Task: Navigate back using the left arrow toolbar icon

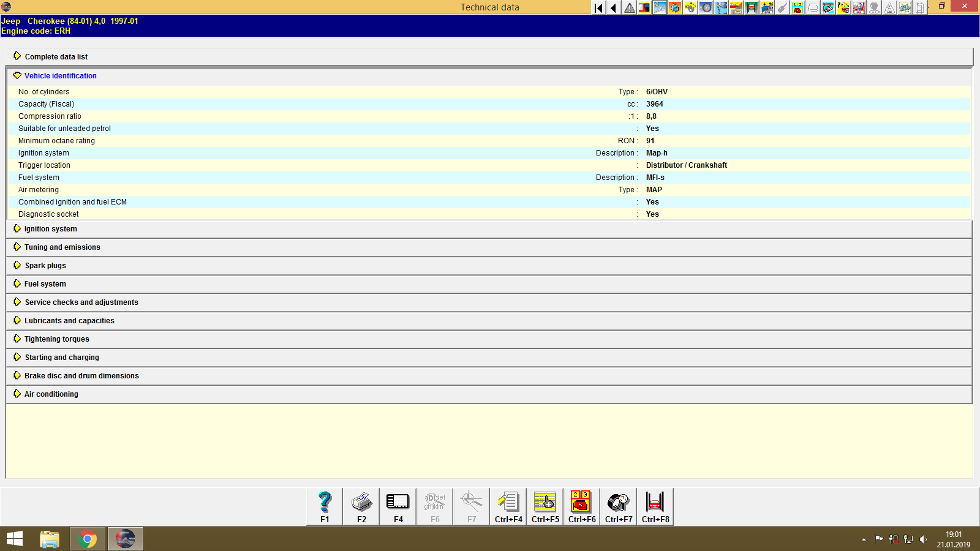Action: click(x=613, y=7)
